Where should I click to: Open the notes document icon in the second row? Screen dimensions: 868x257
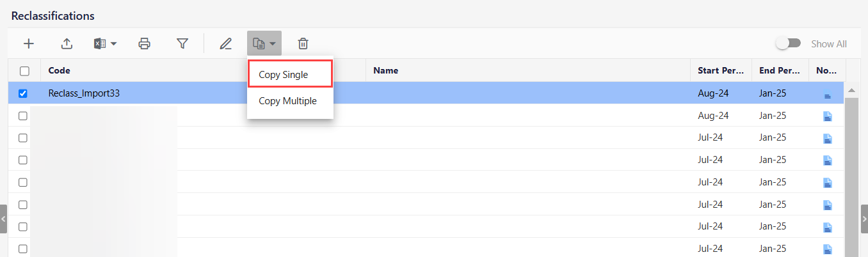click(x=827, y=116)
